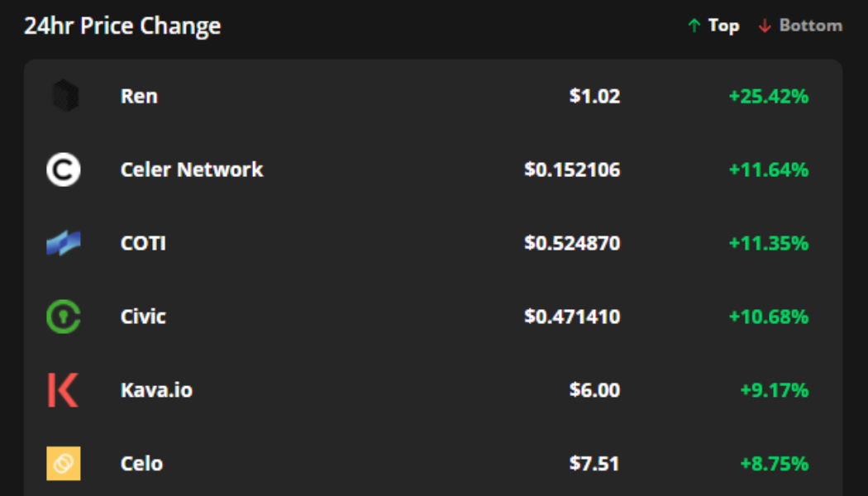Click the Ren coin logo icon

(64, 97)
